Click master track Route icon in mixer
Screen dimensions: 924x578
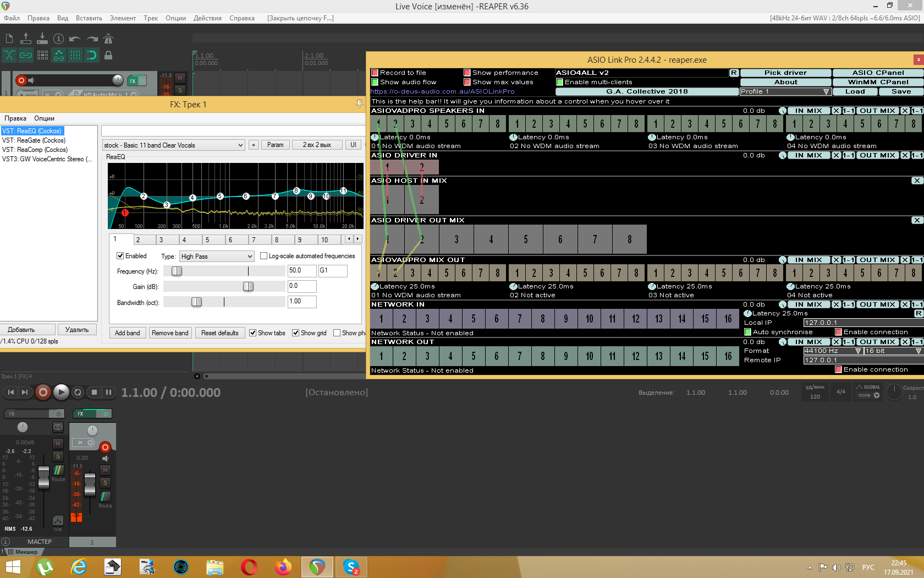click(x=58, y=470)
